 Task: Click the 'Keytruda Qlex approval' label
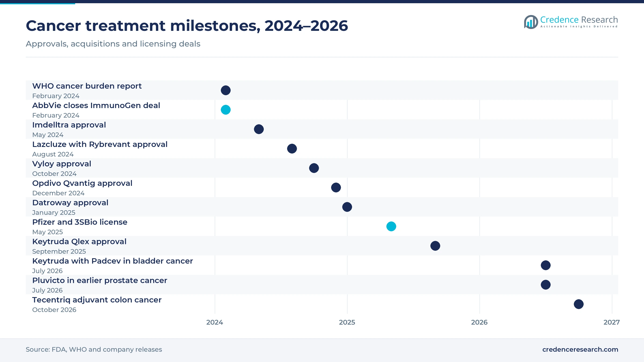[x=79, y=242]
